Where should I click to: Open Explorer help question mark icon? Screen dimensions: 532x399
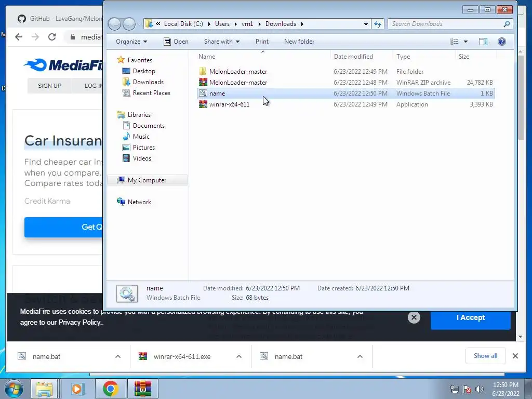click(x=502, y=42)
